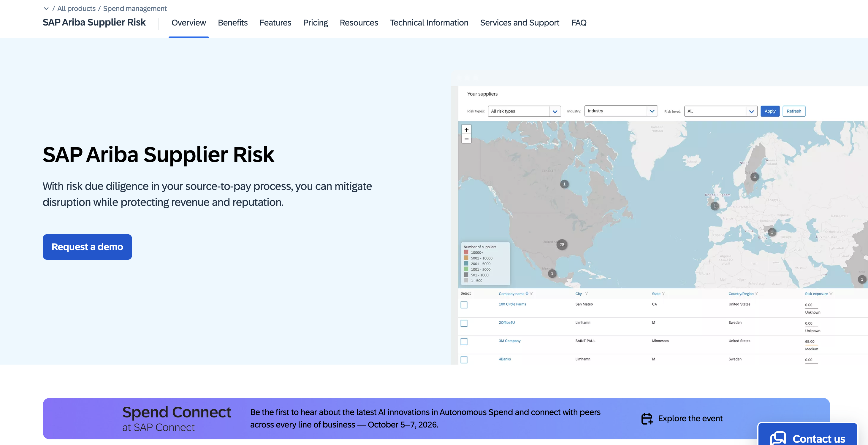Screen dimensions: 868x445
Task: Expand the breadcrumb chevron before All products
Action: [46, 8]
